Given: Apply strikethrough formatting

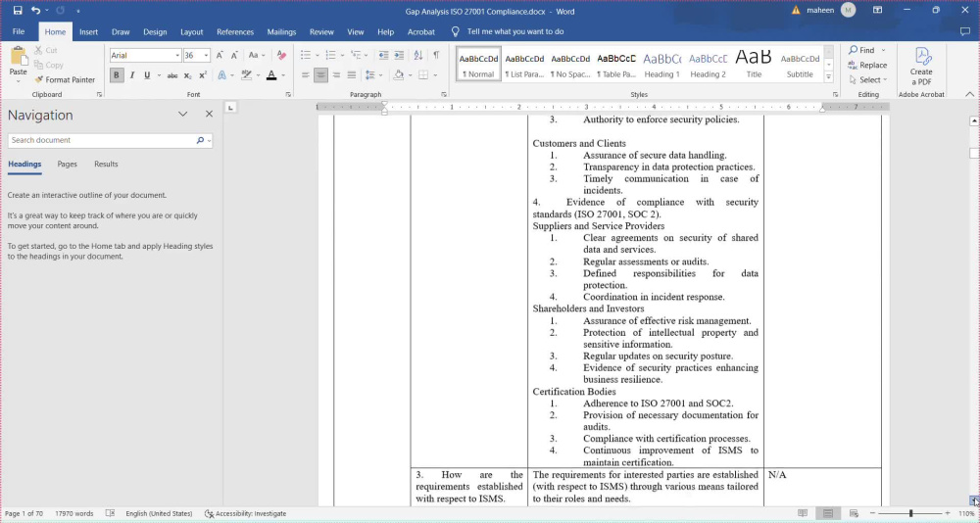Looking at the screenshot, I should coord(171,75).
